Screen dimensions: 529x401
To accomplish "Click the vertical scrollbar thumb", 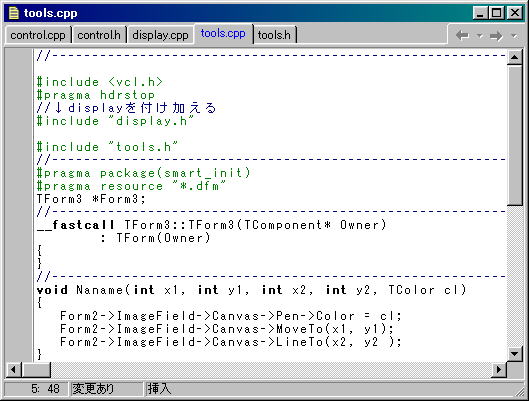I will click(514, 136).
